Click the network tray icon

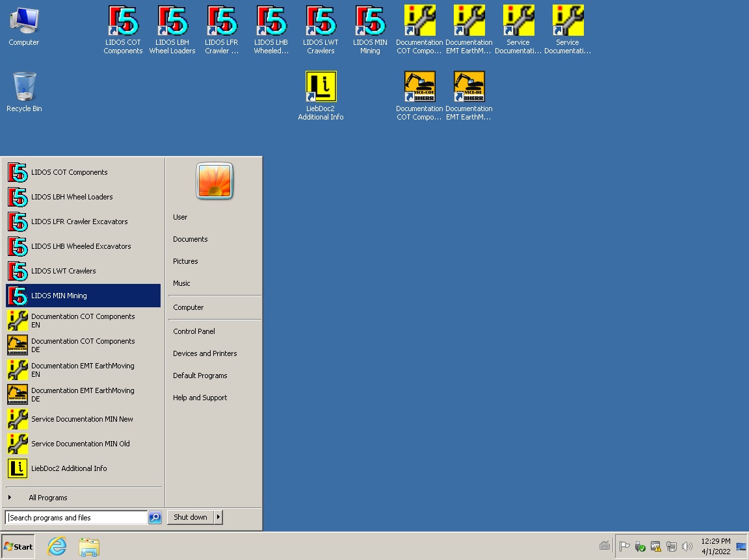point(671,546)
